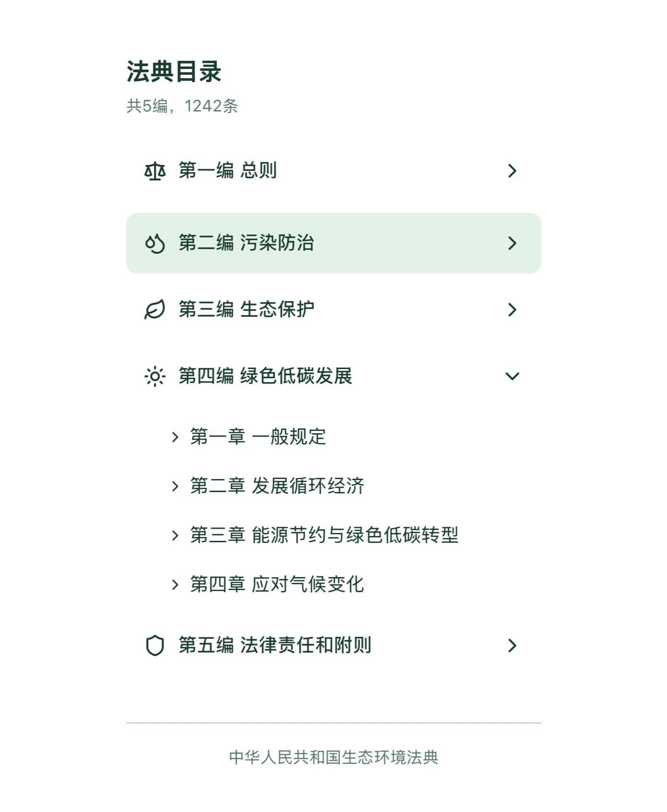Click the footer text 中华人民共和国生态环境法典
This screenshot has height=812, width=667.
(333, 757)
